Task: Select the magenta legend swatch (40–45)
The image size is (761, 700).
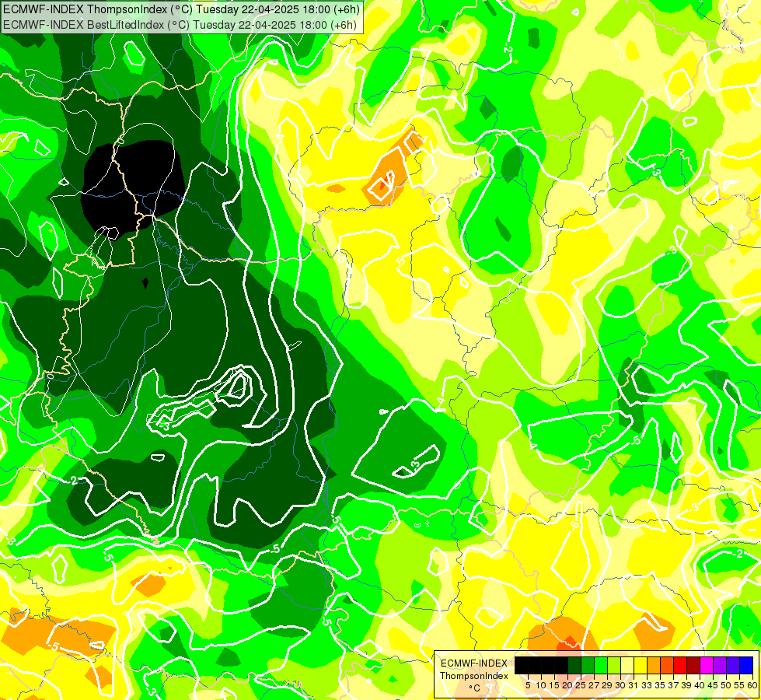Action: tap(707, 665)
